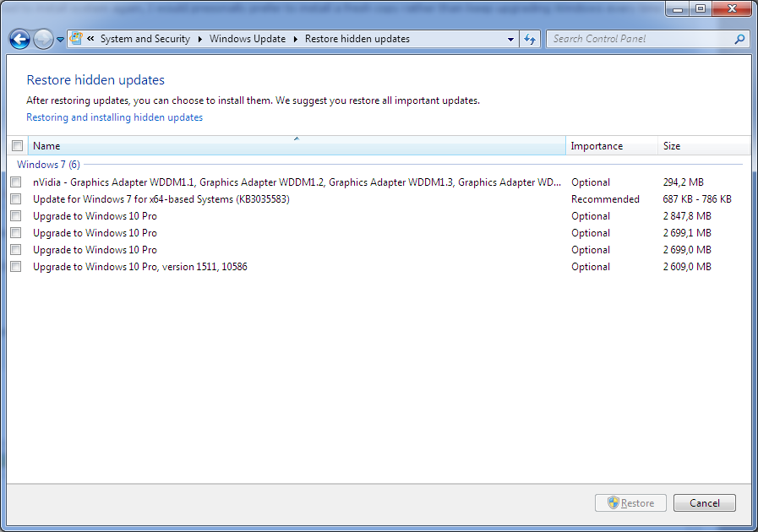Minimize the Control Panel window

tap(678, 8)
